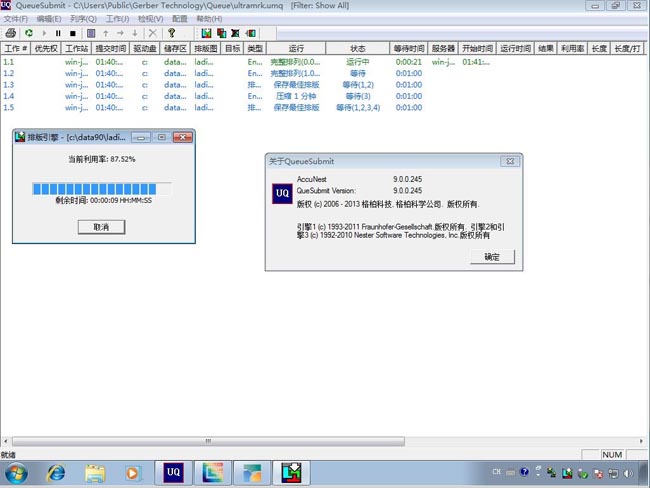Viewport: 650px width, 488px height.
Task: Click the black crossed-out nesting toolbar icon
Action: (x=235, y=33)
